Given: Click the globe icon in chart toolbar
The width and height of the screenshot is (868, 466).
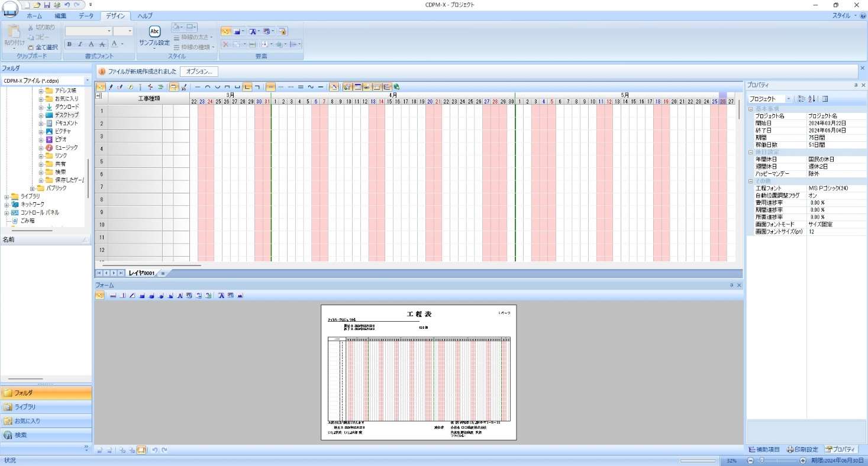Looking at the screenshot, I should click(x=396, y=87).
